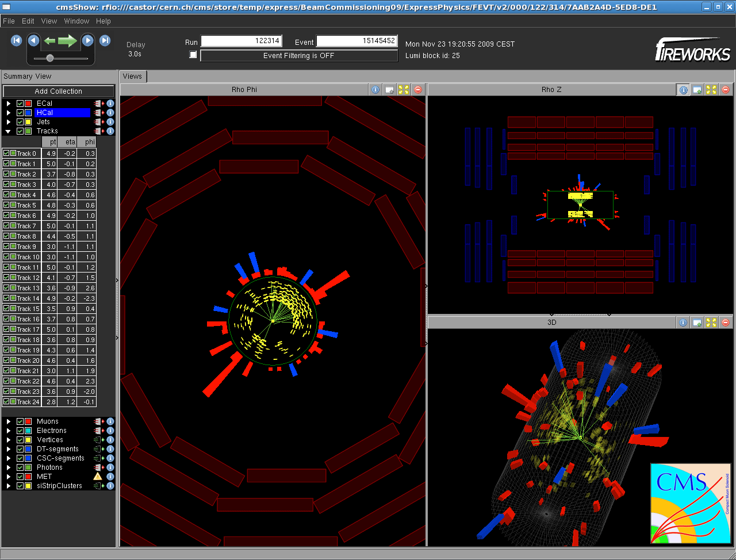Screen dimensions: 736x560
Task: Undock the Rho Z view to new window
Action: (x=697, y=90)
